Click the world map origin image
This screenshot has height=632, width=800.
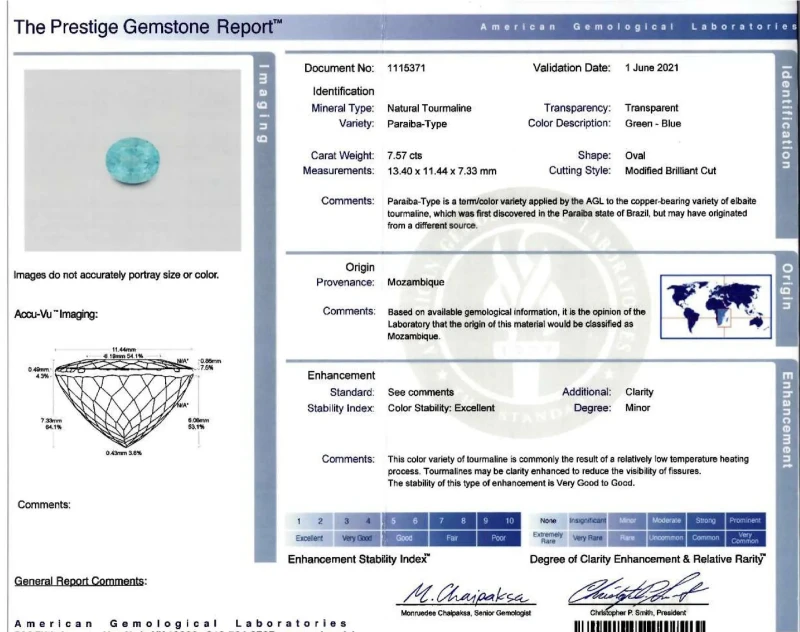pyautogui.click(x=716, y=307)
